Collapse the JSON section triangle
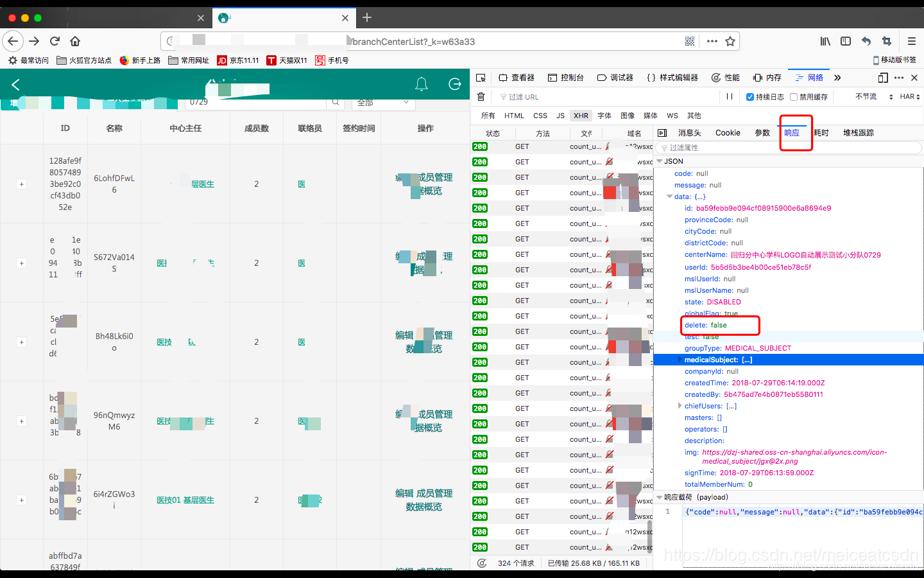Image resolution: width=924 pixels, height=578 pixels. [659, 161]
